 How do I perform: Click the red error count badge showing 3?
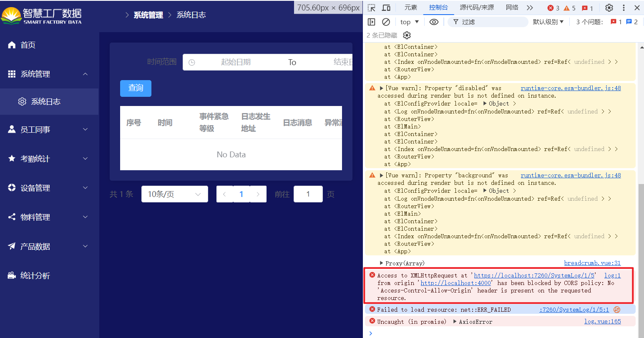pos(553,8)
